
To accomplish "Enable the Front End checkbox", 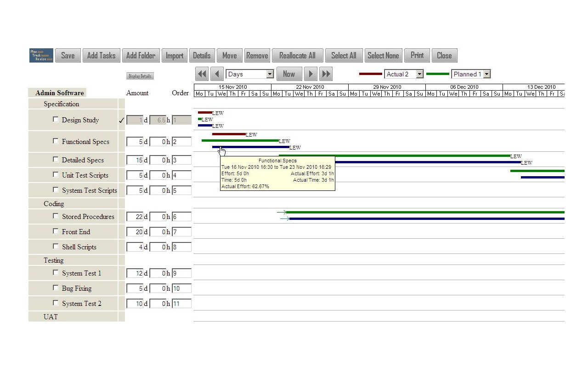I will click(x=56, y=231).
